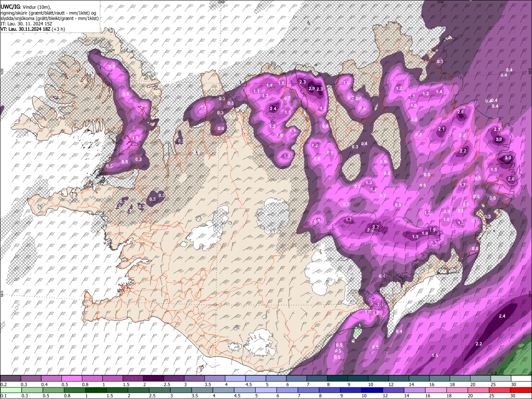
Task: Pick the rain legend swatch for 20–25
Action: pos(478,390)
